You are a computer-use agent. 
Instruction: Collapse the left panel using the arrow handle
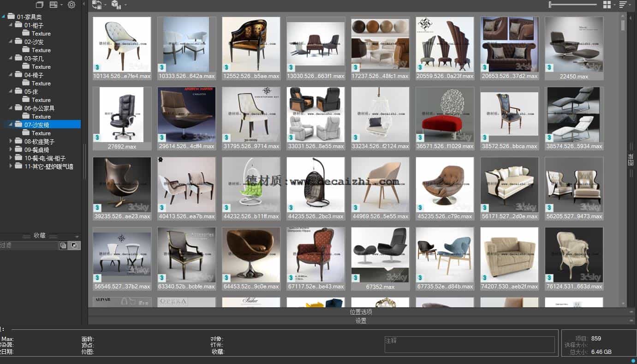coord(83,4)
